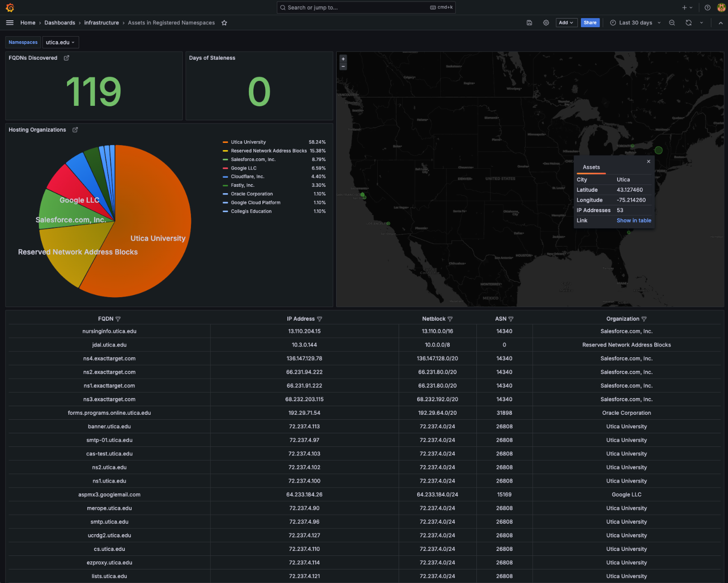Refresh the dashboard
This screenshot has width=728, height=583.
689,23
